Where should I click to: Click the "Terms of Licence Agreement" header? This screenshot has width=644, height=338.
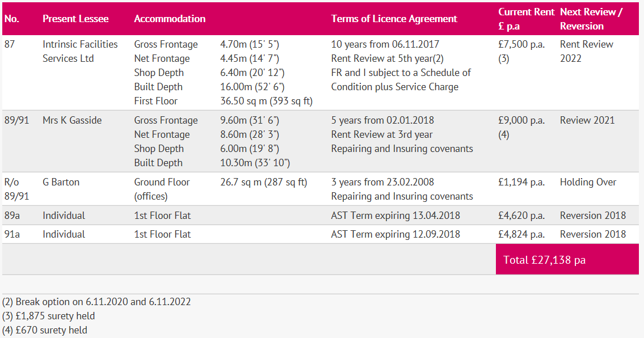pyautogui.click(x=394, y=19)
